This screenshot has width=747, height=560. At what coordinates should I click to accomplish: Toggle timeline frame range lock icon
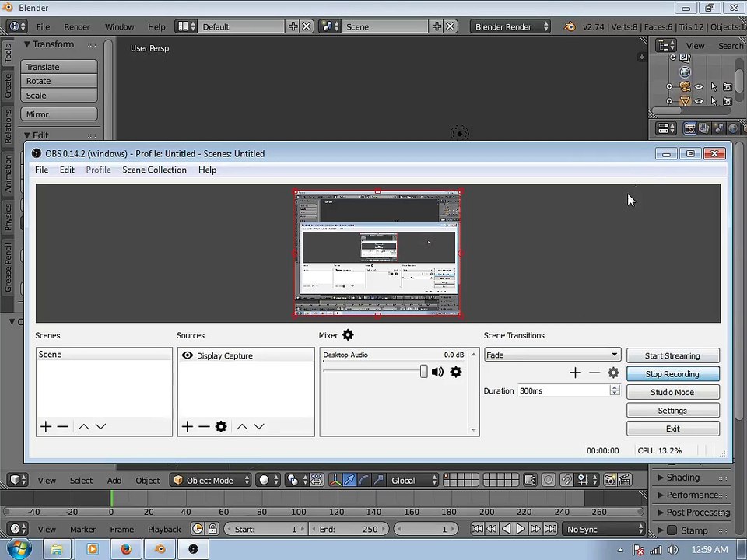point(212,529)
